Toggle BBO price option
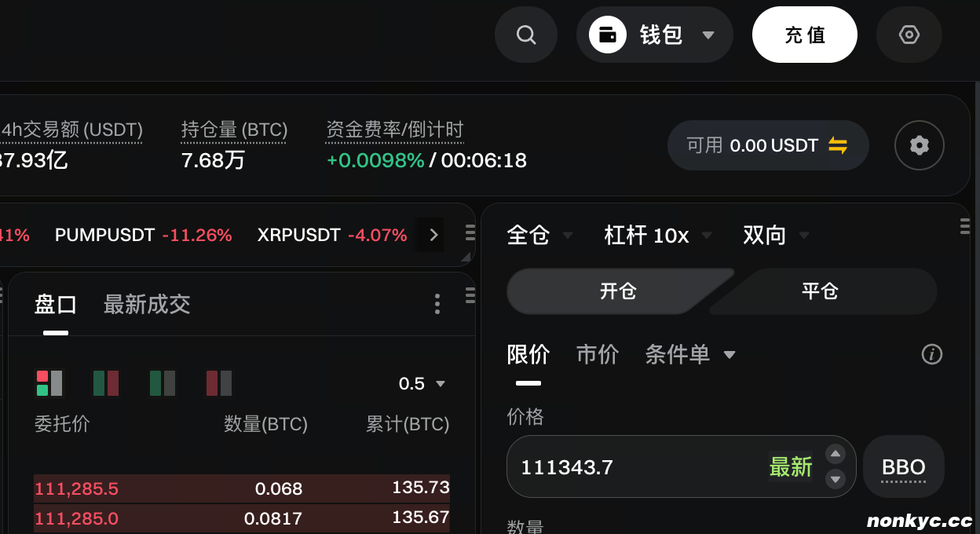The height and width of the screenshot is (534, 980). (x=903, y=467)
